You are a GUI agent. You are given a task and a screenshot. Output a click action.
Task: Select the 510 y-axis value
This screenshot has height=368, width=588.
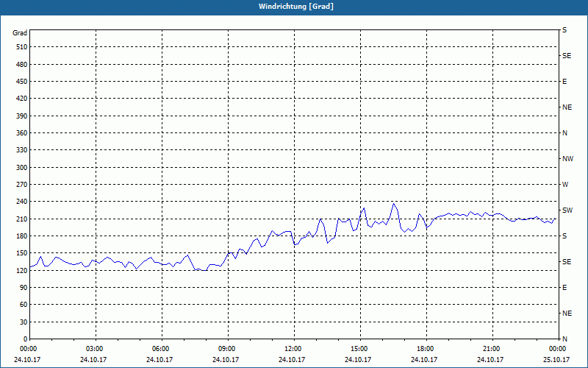coord(22,47)
